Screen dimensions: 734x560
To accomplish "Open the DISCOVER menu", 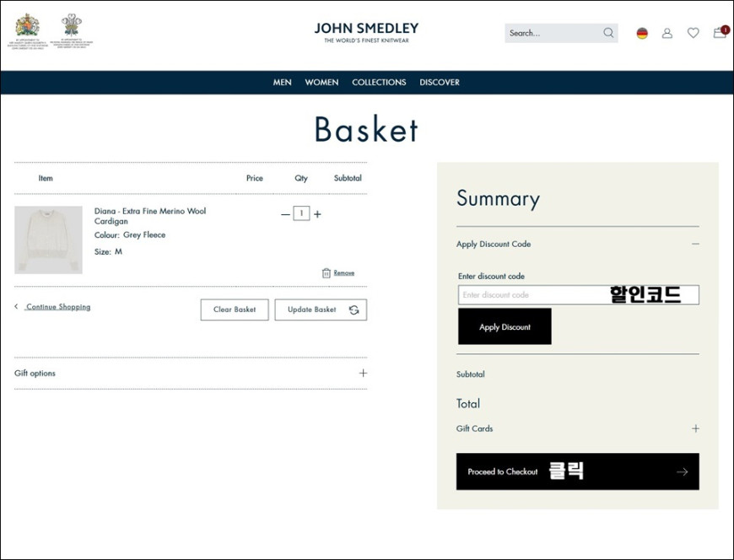I will (439, 83).
